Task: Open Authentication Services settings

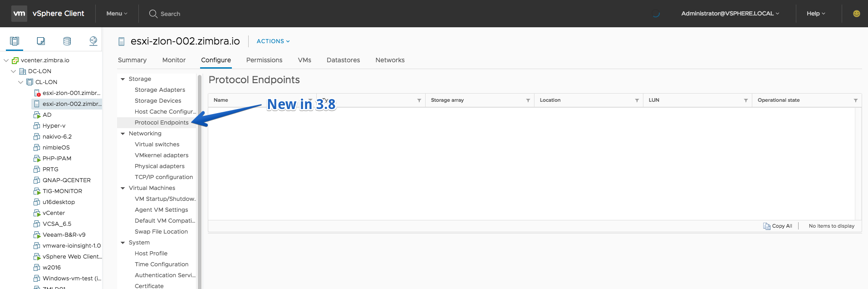Action: (x=165, y=275)
